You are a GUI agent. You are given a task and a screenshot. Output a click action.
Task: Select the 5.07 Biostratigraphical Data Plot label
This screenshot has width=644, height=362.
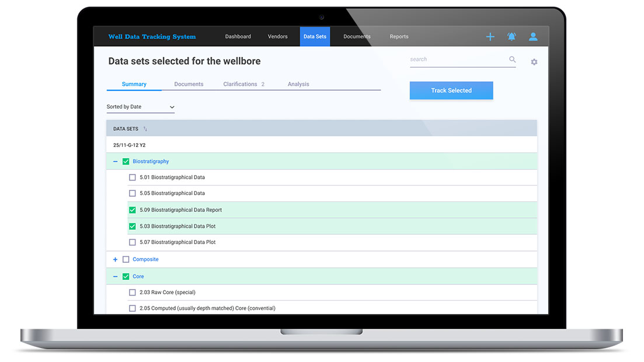(177, 242)
